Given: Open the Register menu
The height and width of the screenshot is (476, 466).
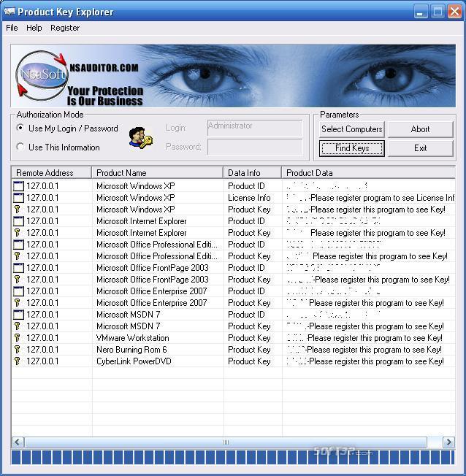Looking at the screenshot, I should point(65,28).
